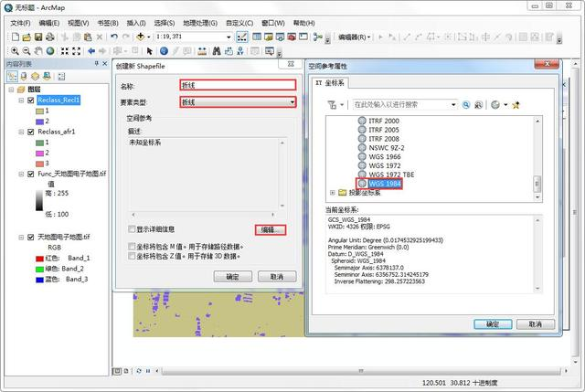Collapse the 图层 root group
Image resolution: width=585 pixels, height=392 pixels.
(x=11, y=90)
